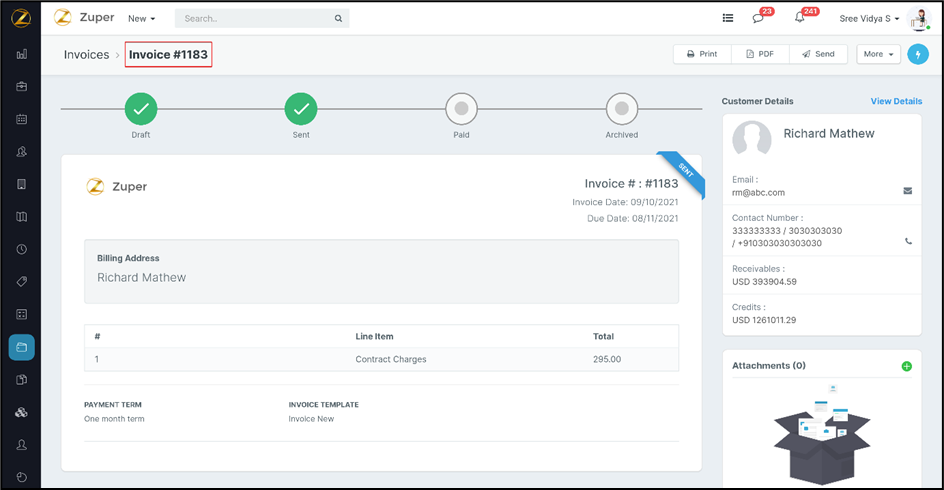Click contact number 333333333 / 3030303030

(x=787, y=231)
